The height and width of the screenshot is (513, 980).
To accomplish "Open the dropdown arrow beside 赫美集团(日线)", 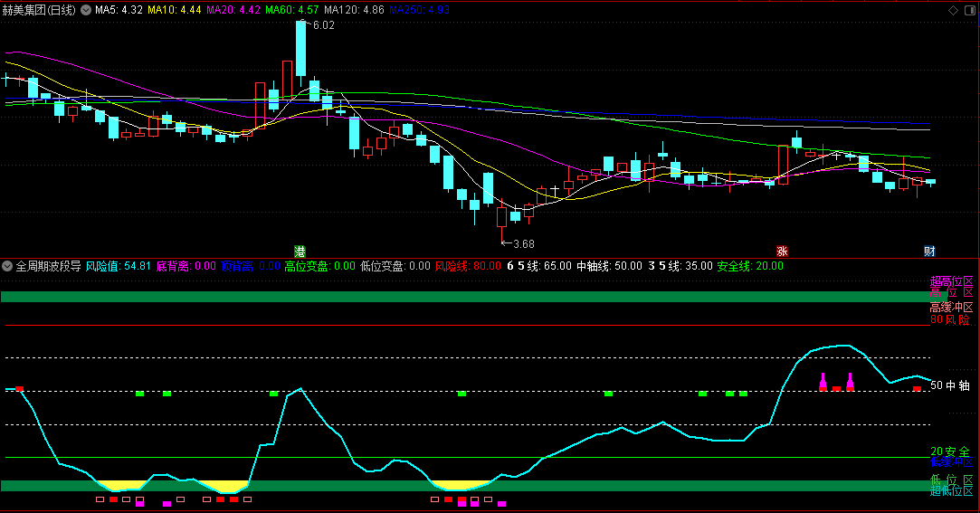I will click(86, 10).
